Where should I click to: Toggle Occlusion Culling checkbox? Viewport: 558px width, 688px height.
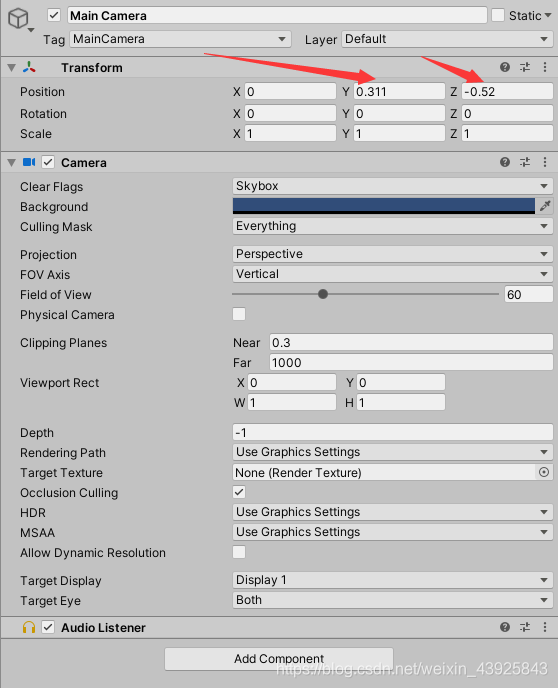tap(239, 492)
